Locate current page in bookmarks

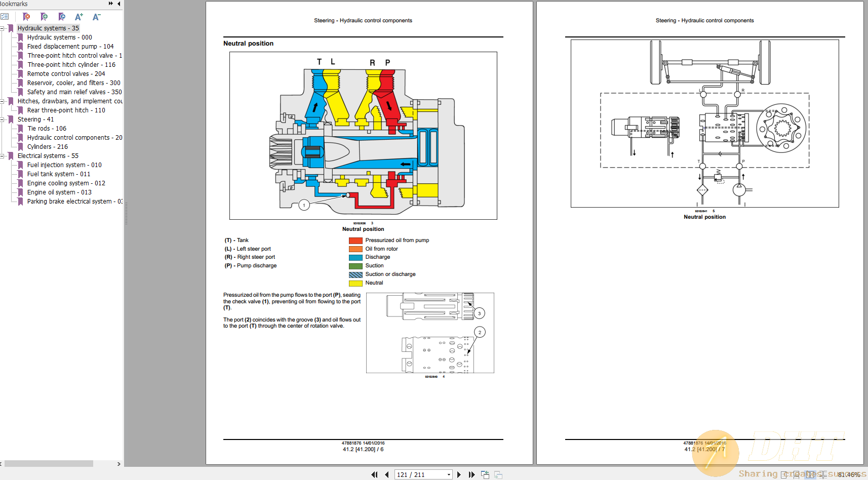62,16
